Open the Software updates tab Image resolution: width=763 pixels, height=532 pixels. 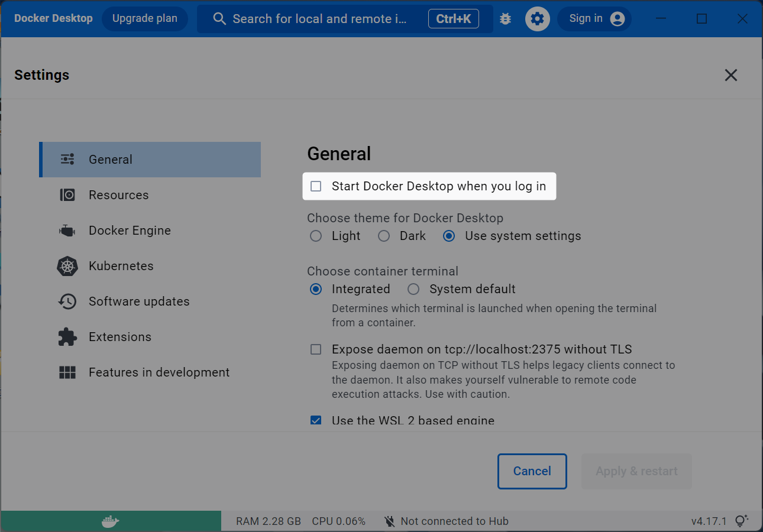tap(150, 301)
